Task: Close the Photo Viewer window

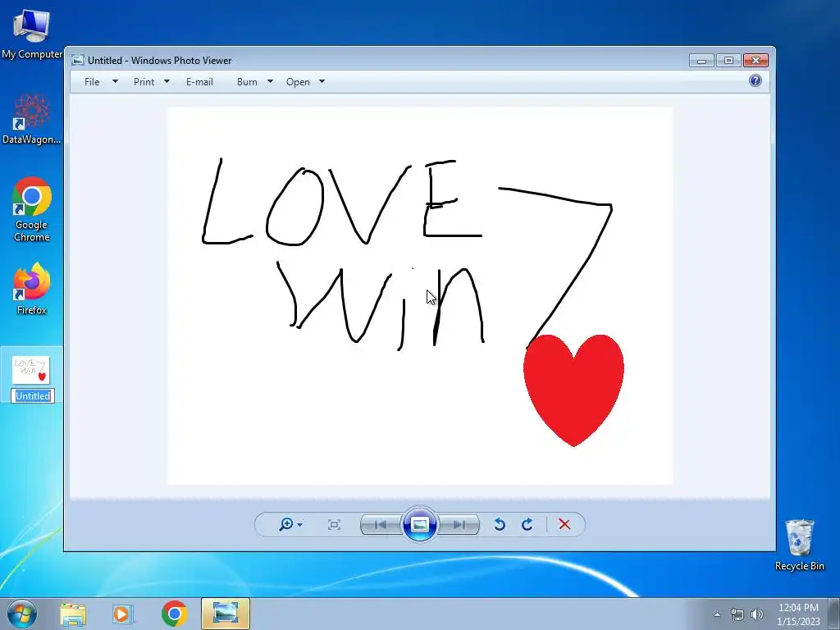Action: (x=756, y=60)
